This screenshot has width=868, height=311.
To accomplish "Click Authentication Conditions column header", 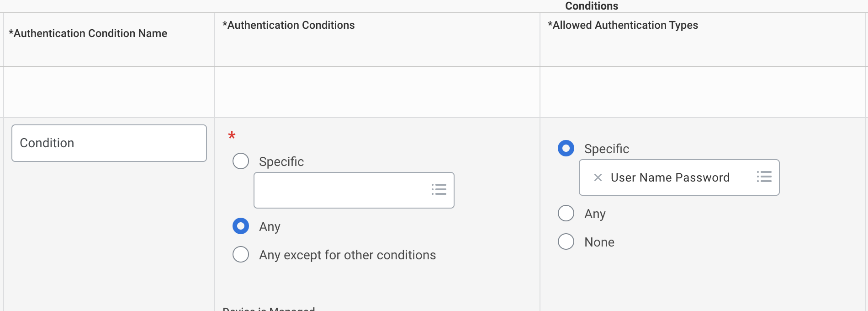I will pos(288,25).
